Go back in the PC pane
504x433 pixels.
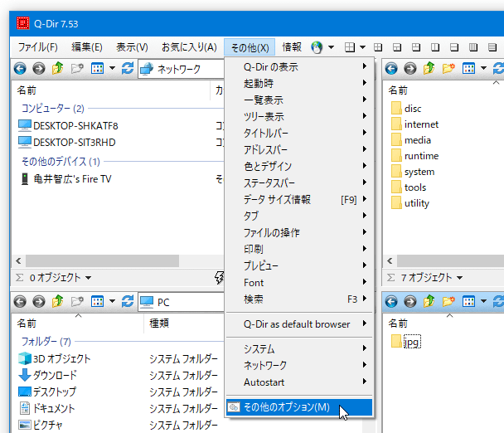coord(20,301)
